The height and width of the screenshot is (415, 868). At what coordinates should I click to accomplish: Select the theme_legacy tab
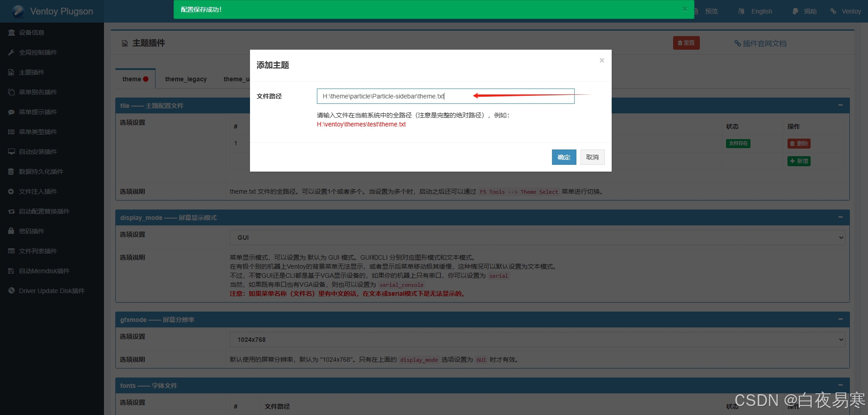(186, 79)
